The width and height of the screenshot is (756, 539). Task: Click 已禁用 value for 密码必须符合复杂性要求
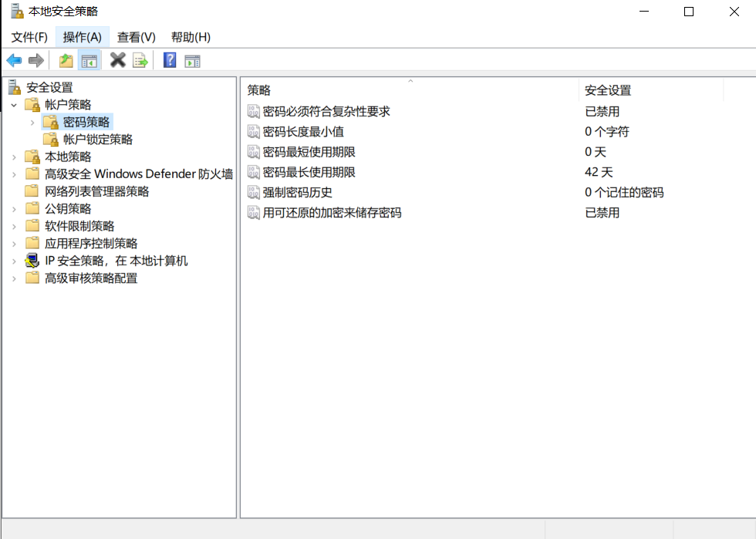point(602,111)
